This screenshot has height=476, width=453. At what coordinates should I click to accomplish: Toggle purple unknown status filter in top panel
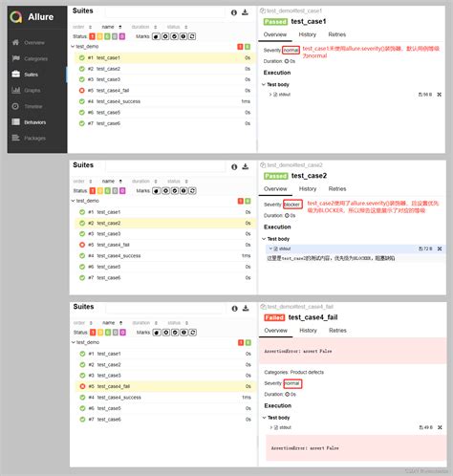click(122, 36)
